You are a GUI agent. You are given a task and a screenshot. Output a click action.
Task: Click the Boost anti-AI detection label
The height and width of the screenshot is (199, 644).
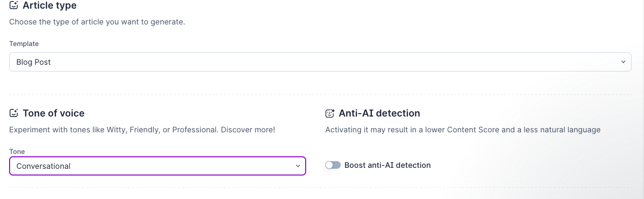[388, 165]
